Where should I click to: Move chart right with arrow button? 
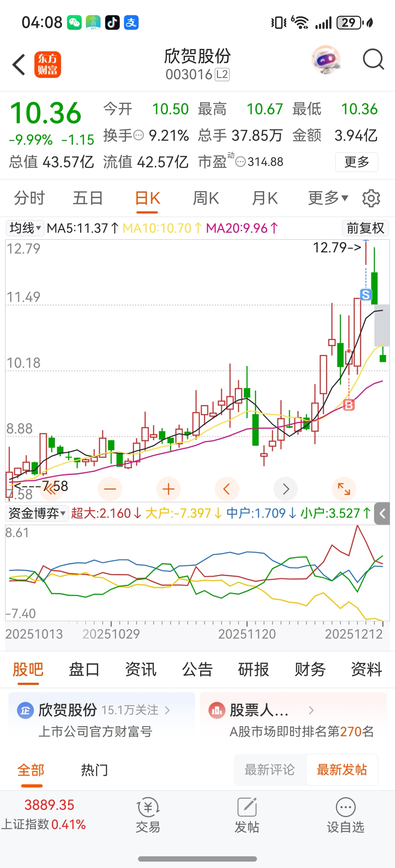286,489
